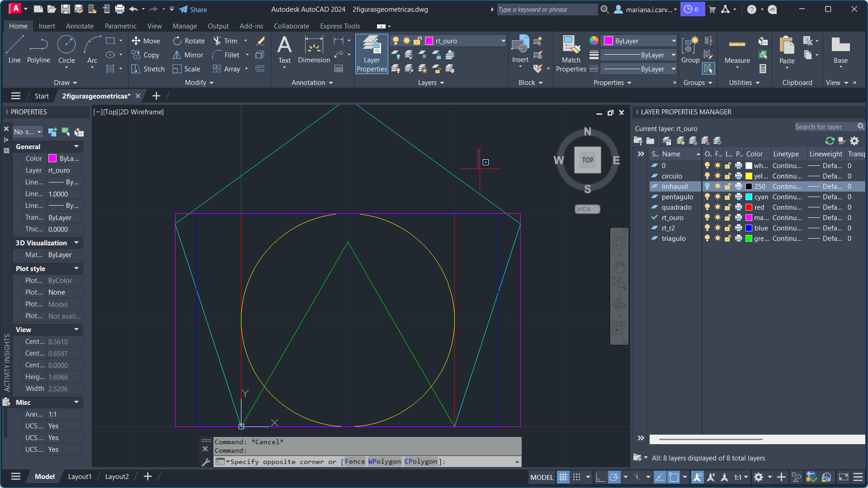Activate the Mirror tool
This screenshot has width=868, height=488.
[x=189, y=55]
